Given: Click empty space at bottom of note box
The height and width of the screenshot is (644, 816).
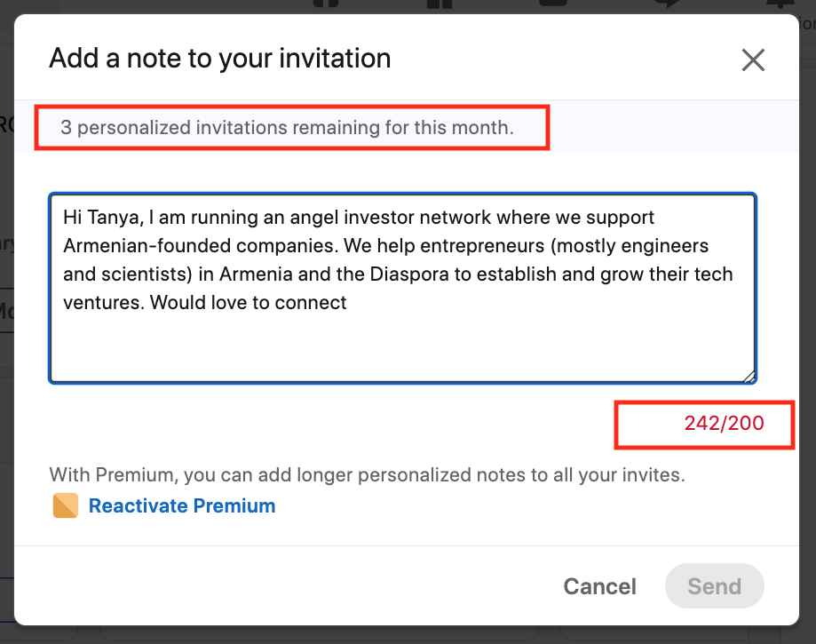Looking at the screenshot, I should click(x=400, y=351).
